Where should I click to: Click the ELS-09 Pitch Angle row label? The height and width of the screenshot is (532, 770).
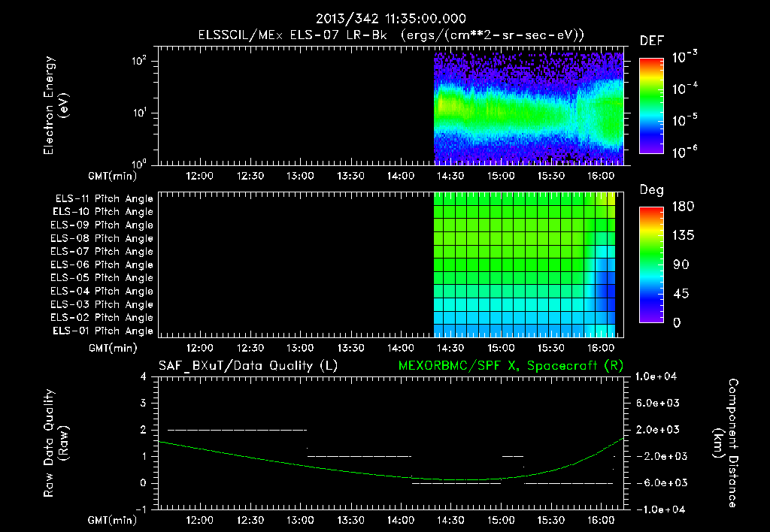102,225
